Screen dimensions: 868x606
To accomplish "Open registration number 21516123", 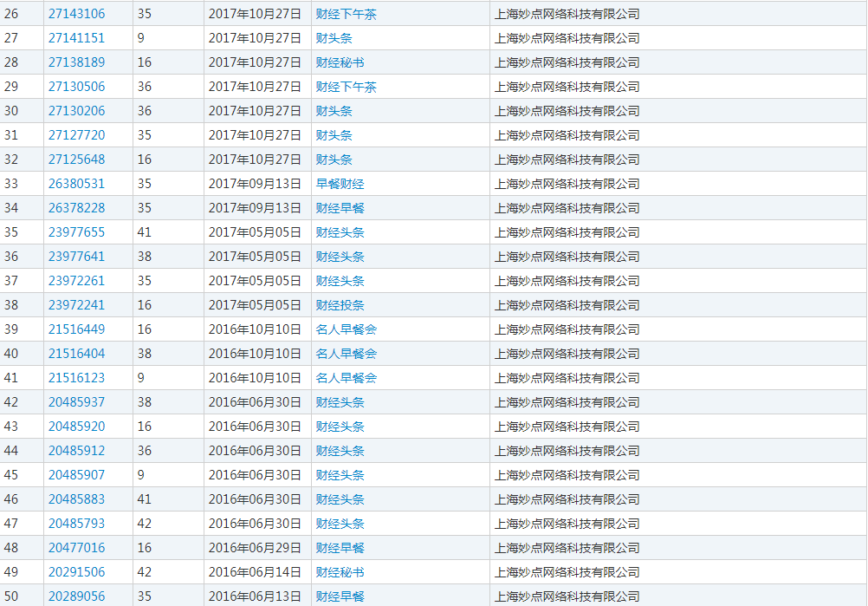I will 76,378.
